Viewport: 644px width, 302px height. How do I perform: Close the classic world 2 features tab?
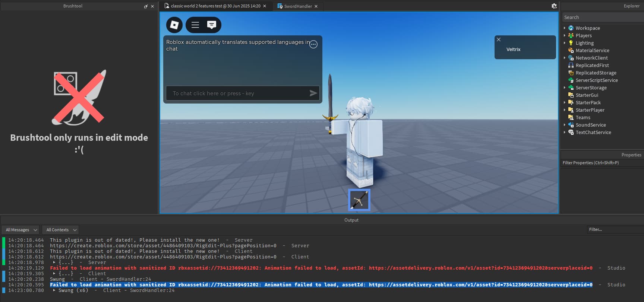[x=265, y=6]
